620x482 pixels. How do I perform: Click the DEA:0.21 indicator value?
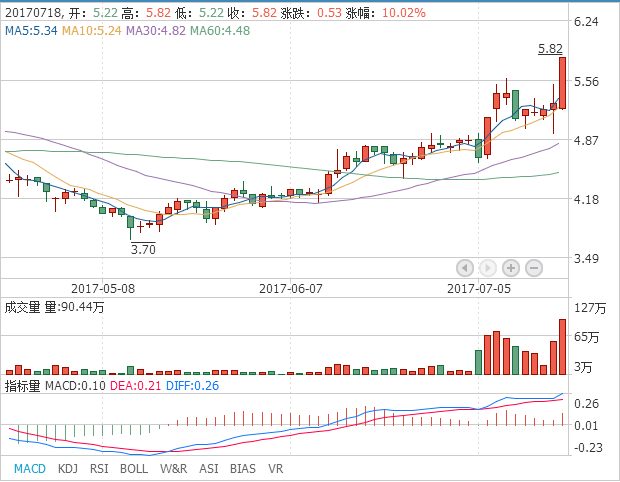click(136, 386)
